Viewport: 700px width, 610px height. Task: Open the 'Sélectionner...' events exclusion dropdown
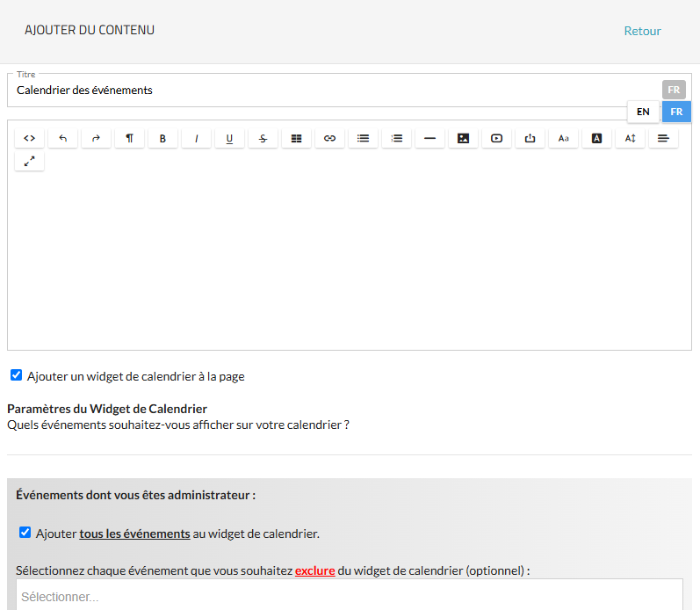(x=349, y=596)
